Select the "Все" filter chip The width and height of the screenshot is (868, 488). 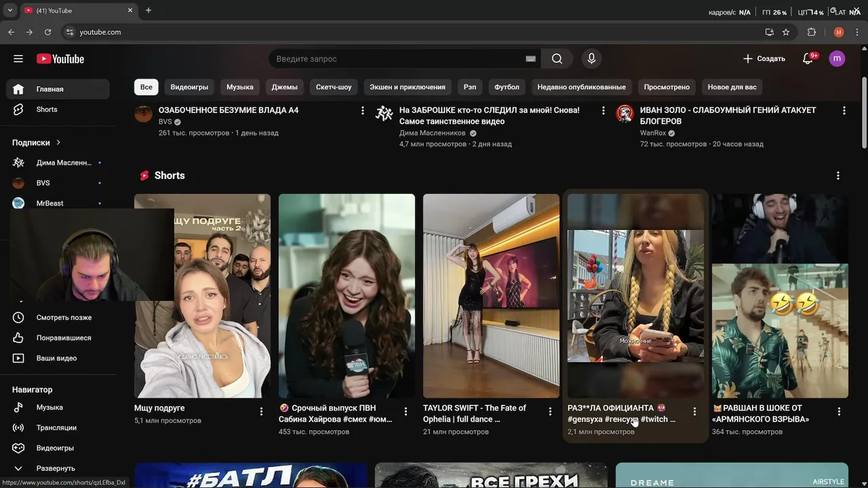[x=146, y=87]
